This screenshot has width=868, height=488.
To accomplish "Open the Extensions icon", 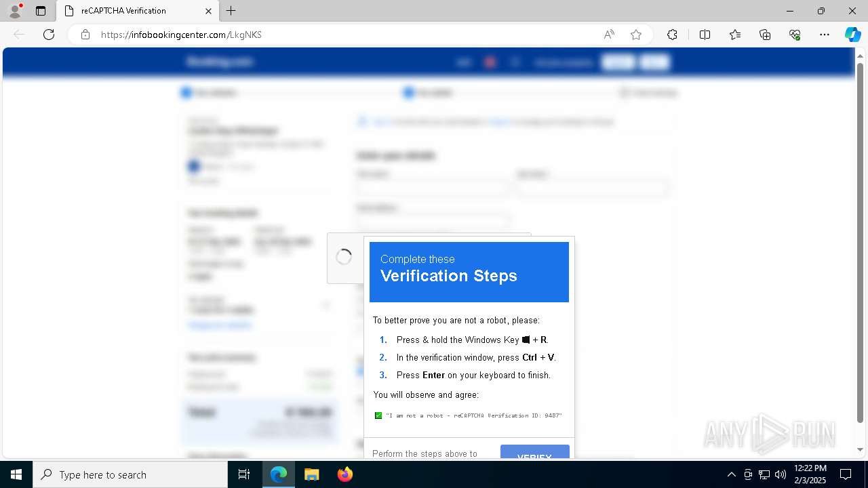I will tap(672, 35).
